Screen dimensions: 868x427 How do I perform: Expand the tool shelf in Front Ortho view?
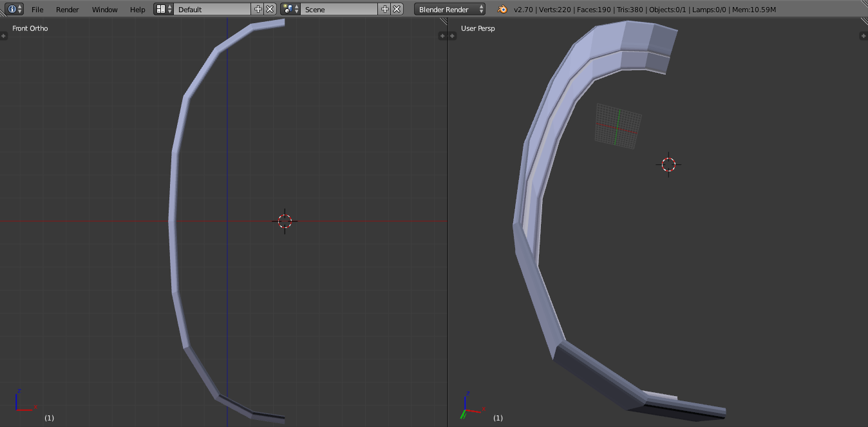point(3,36)
